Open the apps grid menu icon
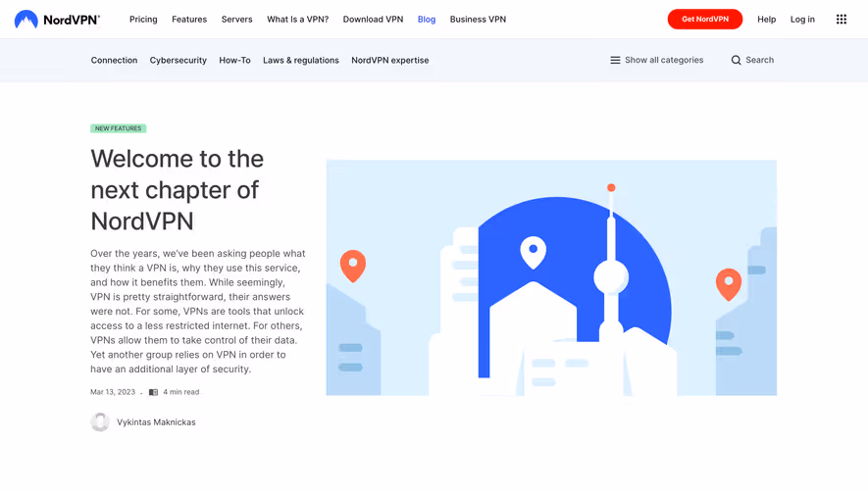 click(841, 20)
